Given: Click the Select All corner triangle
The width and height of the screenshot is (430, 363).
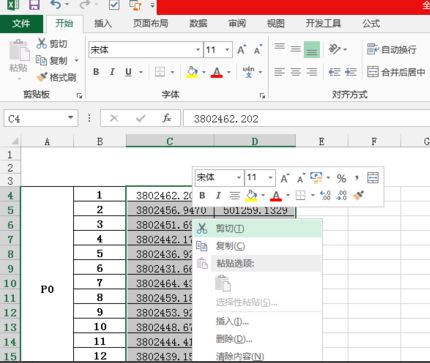Looking at the screenshot, I should 14,141.
